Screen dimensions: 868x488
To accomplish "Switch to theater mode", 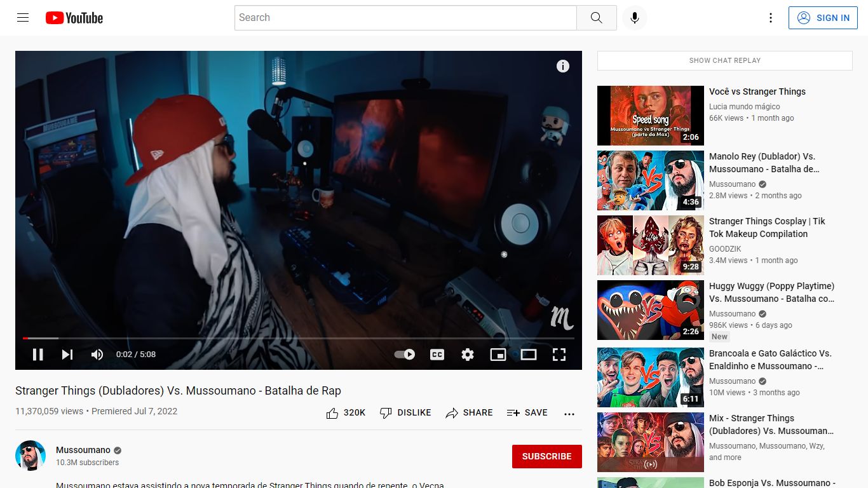I will point(529,355).
